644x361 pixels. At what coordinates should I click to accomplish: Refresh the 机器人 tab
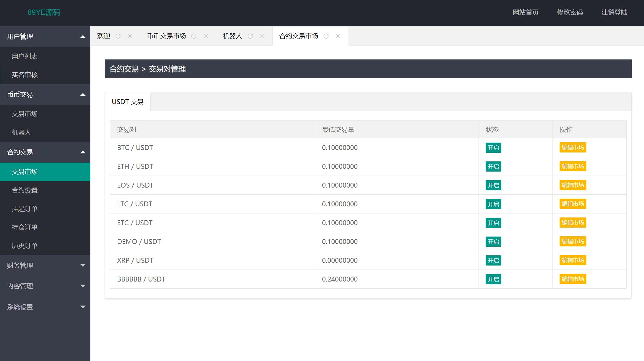pos(250,36)
